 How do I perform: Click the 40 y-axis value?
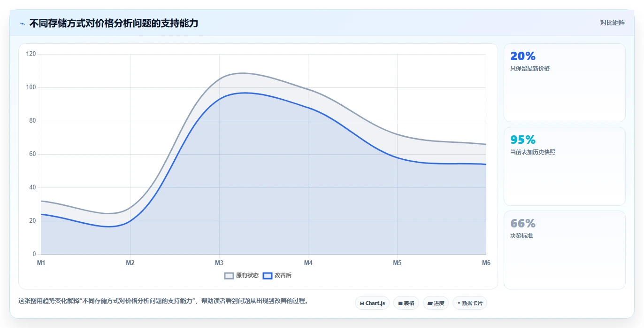[32, 187]
